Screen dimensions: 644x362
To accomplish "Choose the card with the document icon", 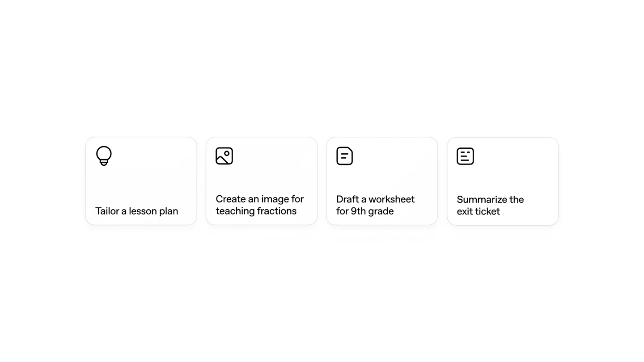I will tap(382, 181).
